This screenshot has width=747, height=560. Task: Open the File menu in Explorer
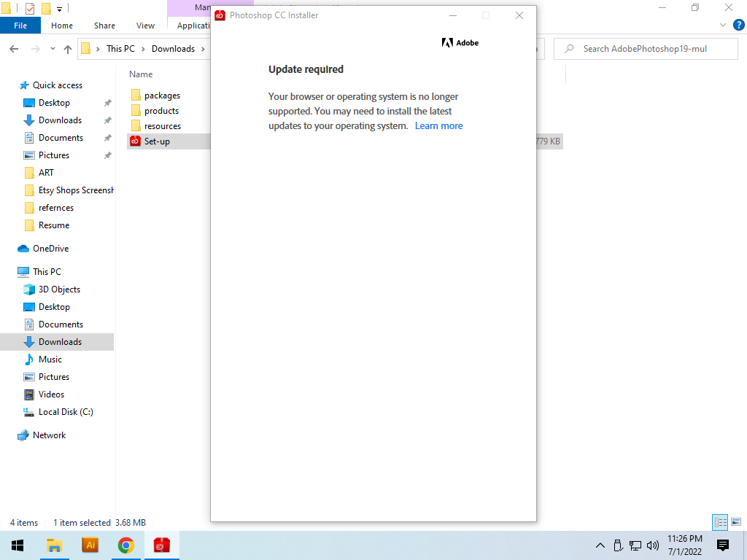pyautogui.click(x=20, y=25)
